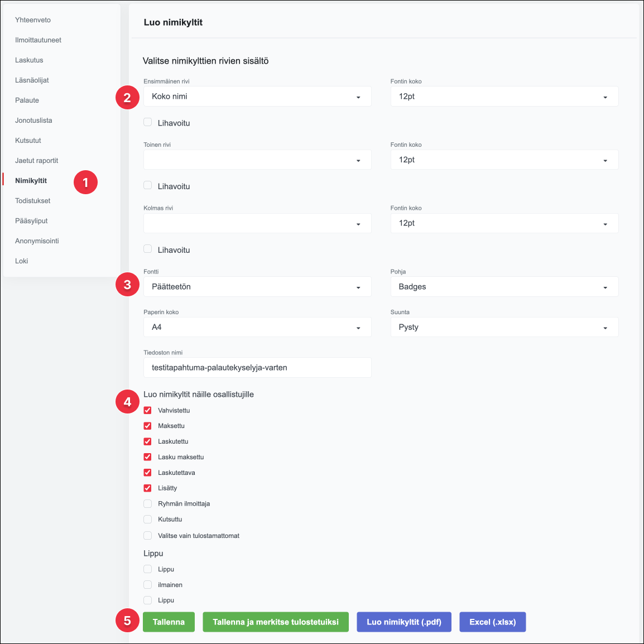Enable Lihavoitu checkbox under Kolmas rivi
The width and height of the screenshot is (644, 644).
tap(147, 249)
